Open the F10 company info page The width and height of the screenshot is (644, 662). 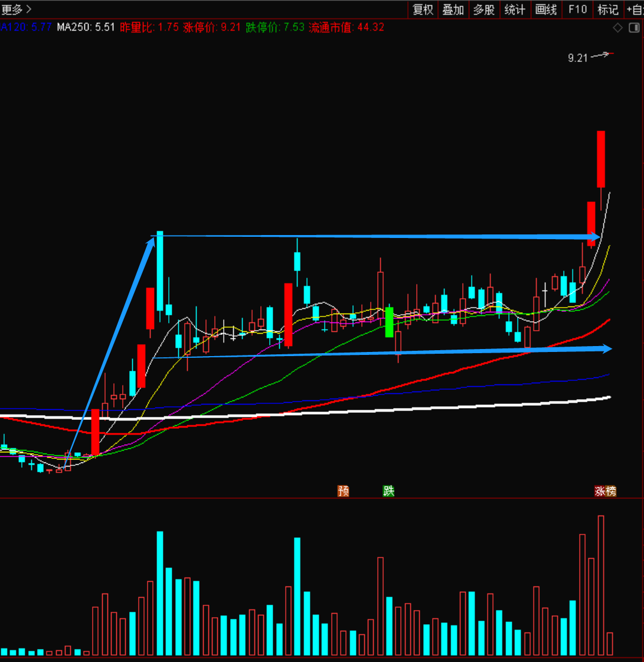(577, 9)
